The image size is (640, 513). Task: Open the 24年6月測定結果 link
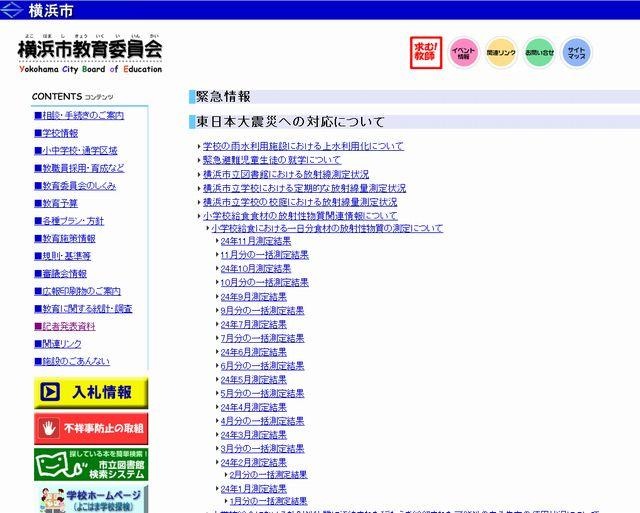[x=253, y=352]
